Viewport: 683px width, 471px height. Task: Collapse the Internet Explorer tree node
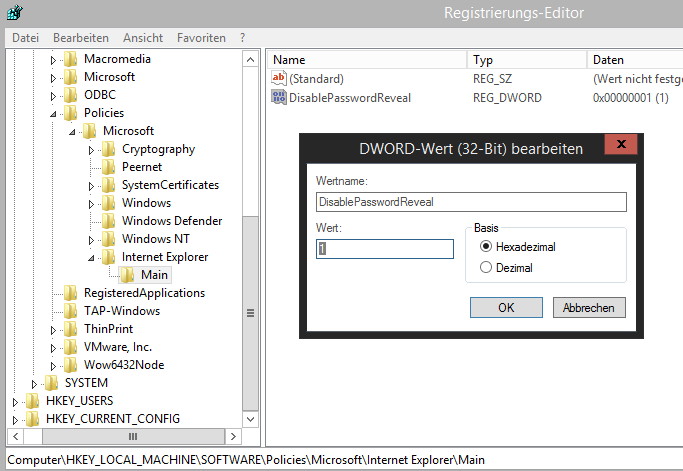[91, 258]
